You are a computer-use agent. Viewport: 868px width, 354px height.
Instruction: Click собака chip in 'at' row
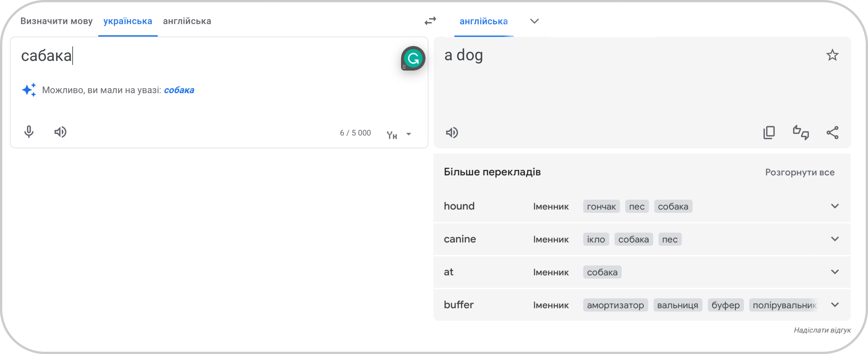pos(602,272)
